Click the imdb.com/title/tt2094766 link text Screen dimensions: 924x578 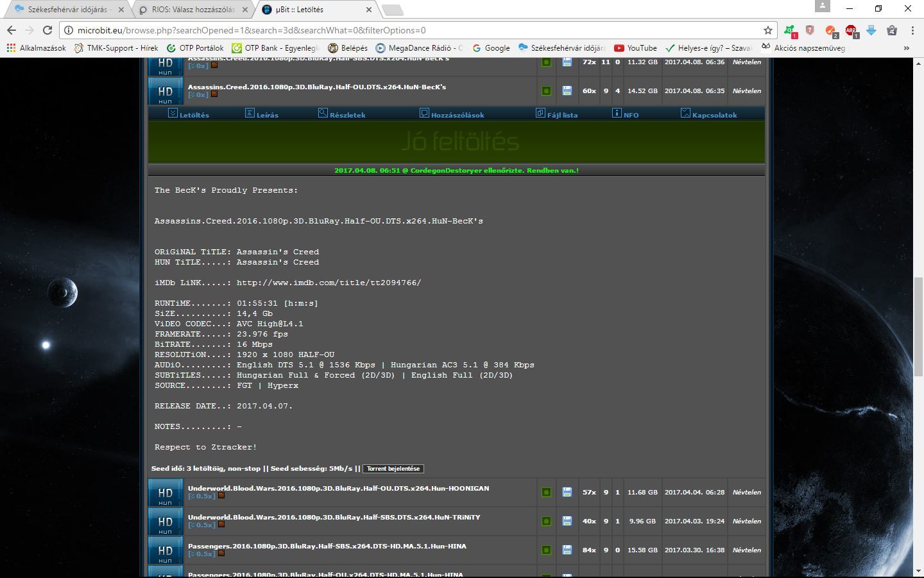click(x=329, y=283)
